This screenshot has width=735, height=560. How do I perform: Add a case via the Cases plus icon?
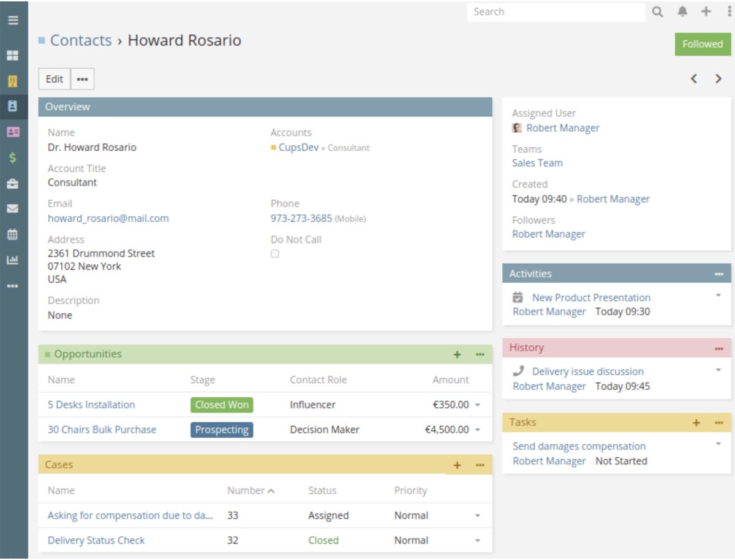(456, 465)
